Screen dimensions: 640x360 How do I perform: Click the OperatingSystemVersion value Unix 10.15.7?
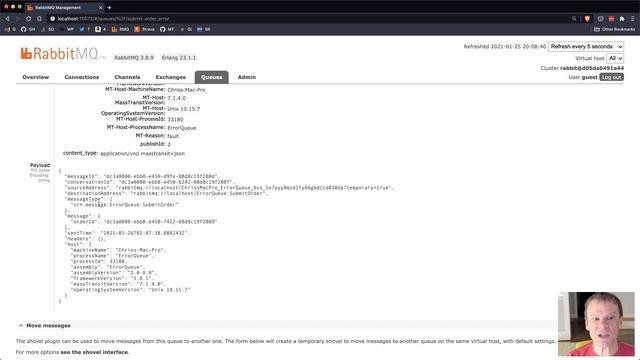pos(183,109)
